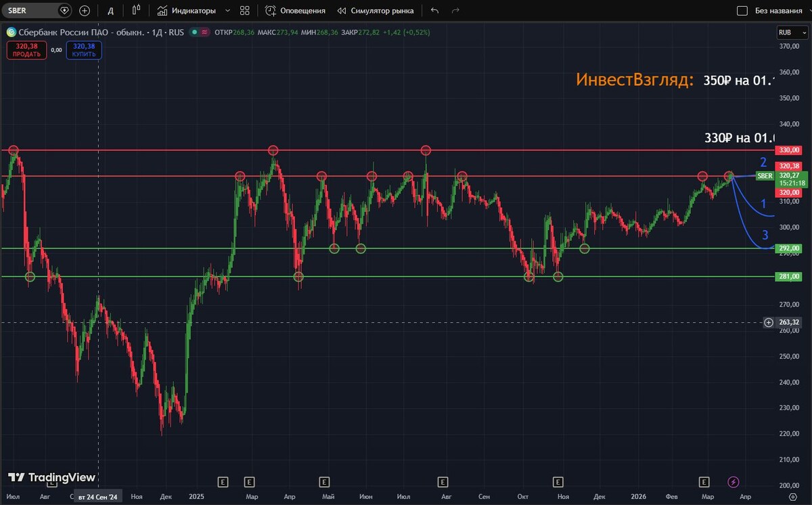Open chart settings gear in the corner
Screen dimensions: 812x505
(793, 497)
